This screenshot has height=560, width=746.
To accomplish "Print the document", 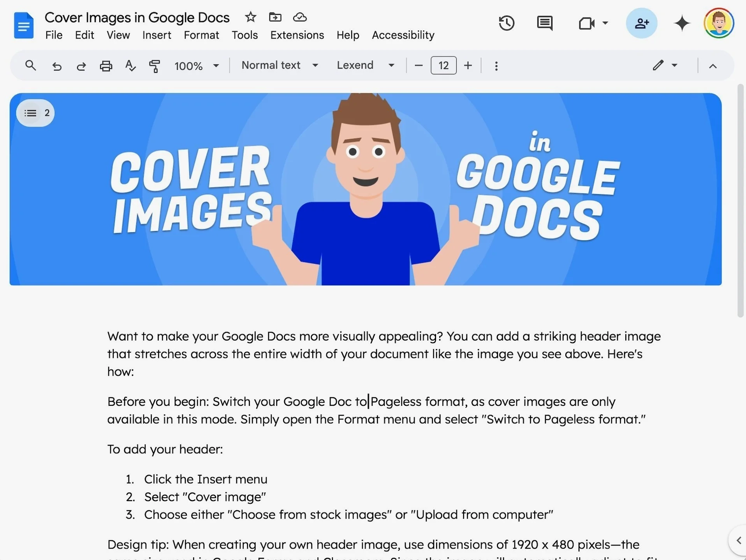I will point(106,66).
